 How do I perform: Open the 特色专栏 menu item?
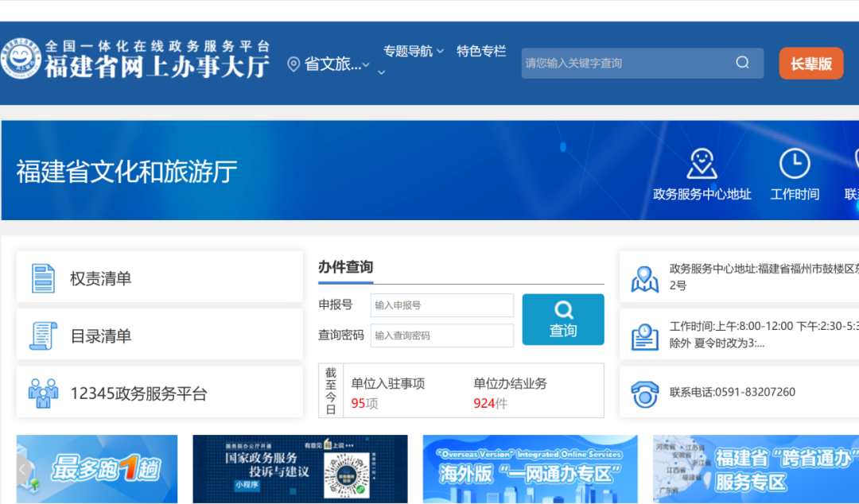click(x=481, y=51)
